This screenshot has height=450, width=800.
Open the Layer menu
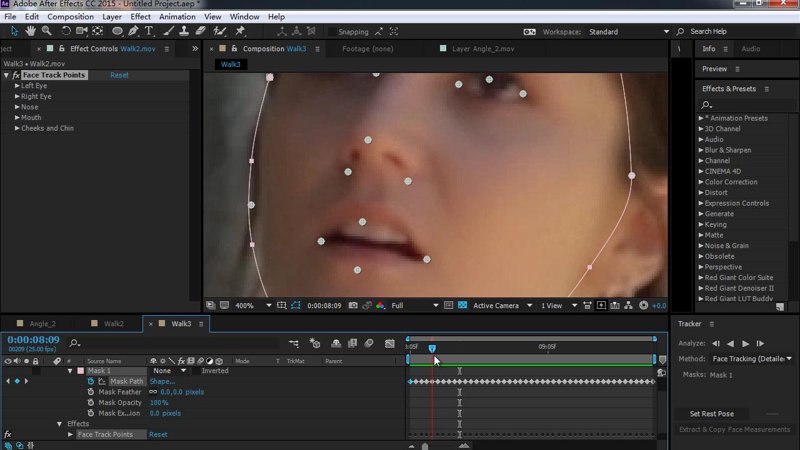112,17
